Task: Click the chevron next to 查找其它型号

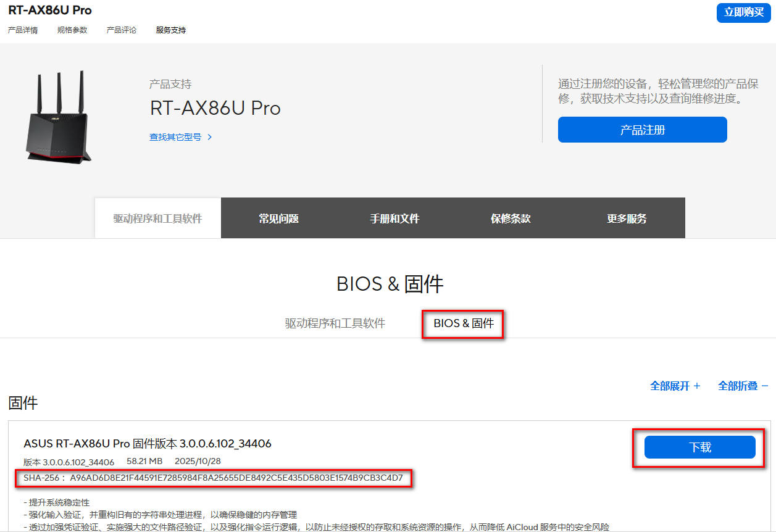Action: pos(210,137)
